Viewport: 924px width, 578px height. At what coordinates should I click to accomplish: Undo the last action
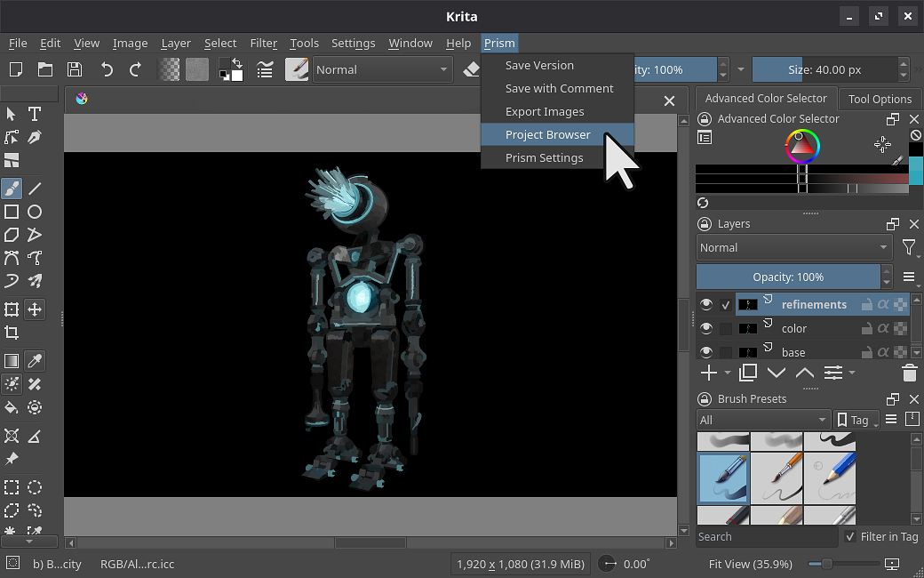coord(107,69)
